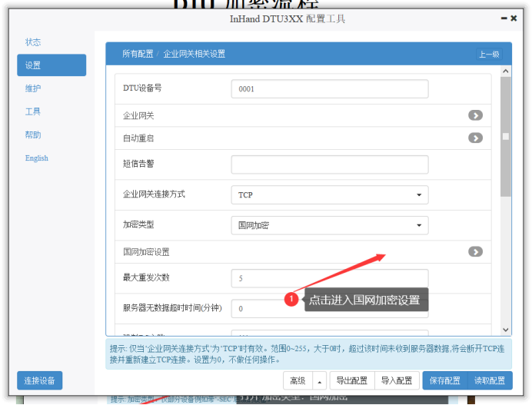Image resolution: width=532 pixels, height=405 pixels.
Task: Select 设置 sidebar tab
Action: tap(51, 65)
